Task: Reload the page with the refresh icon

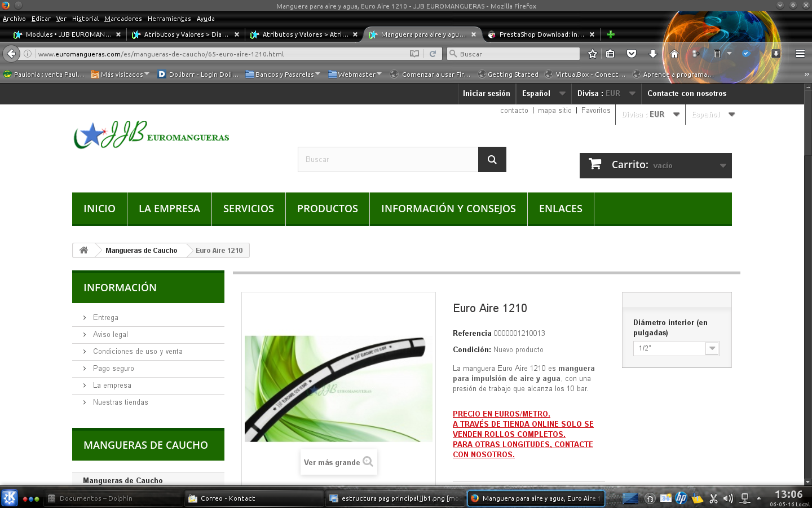Action: tap(433, 54)
